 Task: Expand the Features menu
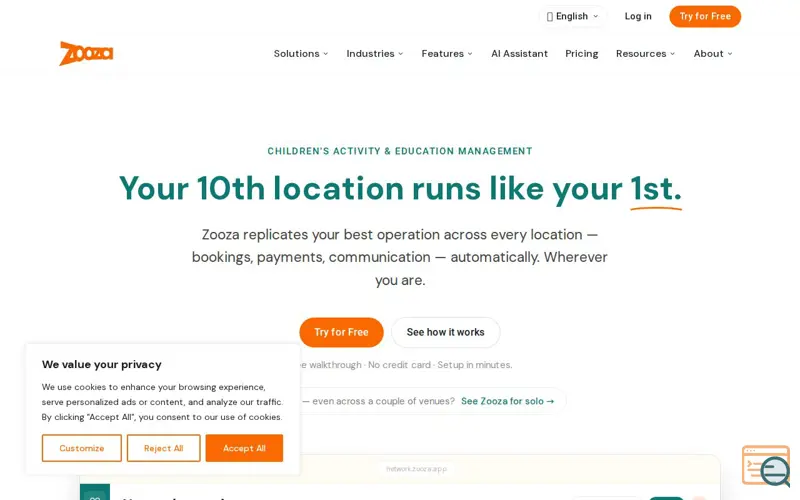coord(447,54)
